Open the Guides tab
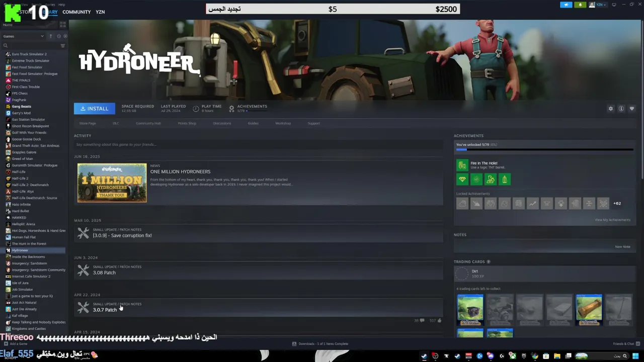 click(253, 123)
